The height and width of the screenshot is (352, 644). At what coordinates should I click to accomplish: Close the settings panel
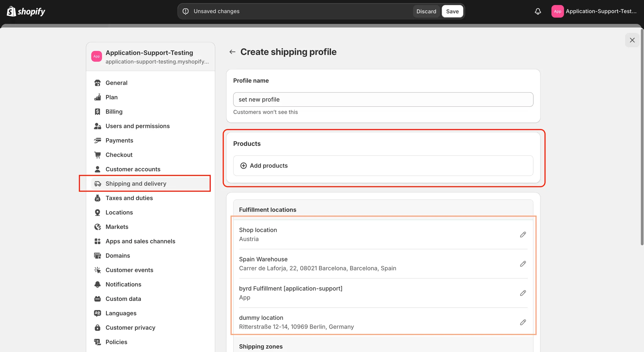coord(632,40)
